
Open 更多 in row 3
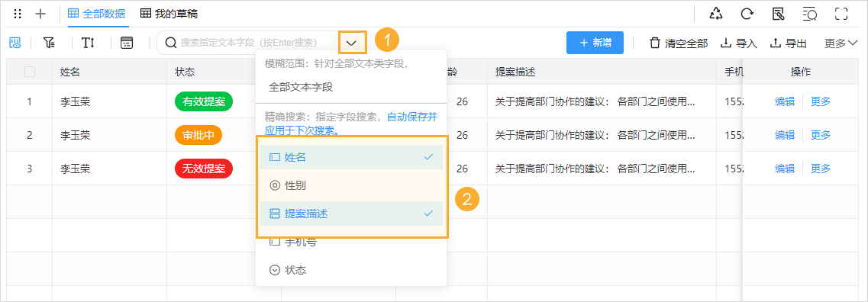821,169
